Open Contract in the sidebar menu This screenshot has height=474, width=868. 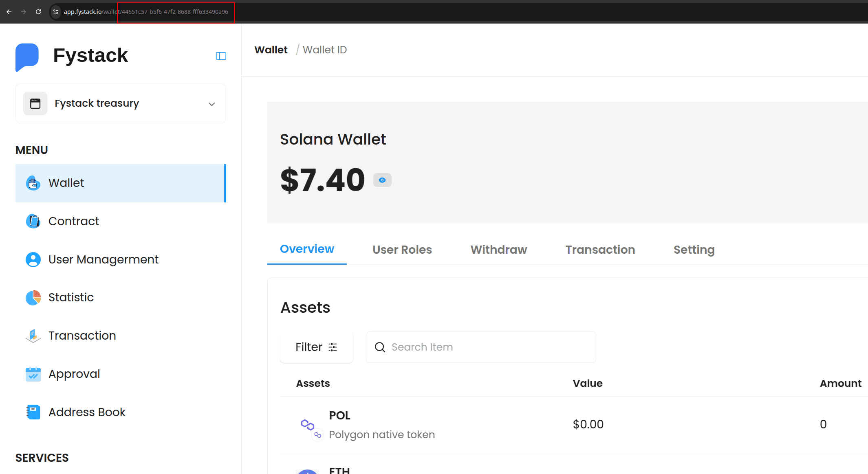(x=121, y=221)
